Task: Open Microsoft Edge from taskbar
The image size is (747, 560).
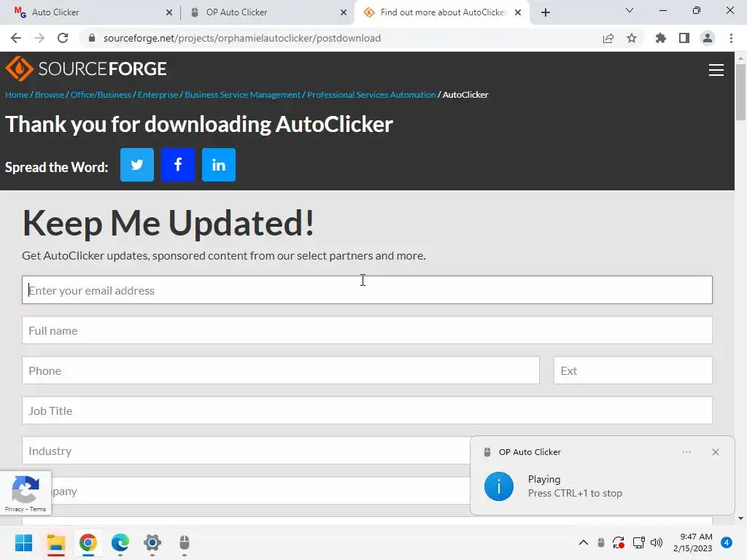Action: pyautogui.click(x=120, y=542)
